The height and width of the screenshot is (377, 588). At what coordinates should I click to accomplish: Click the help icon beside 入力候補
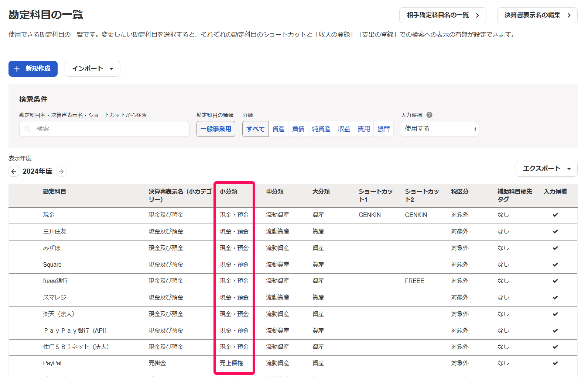point(429,115)
